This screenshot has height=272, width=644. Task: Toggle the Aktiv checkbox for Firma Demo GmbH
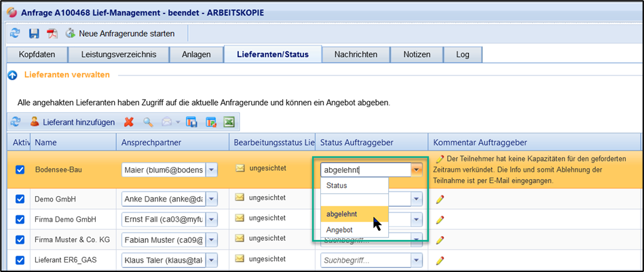(x=20, y=220)
